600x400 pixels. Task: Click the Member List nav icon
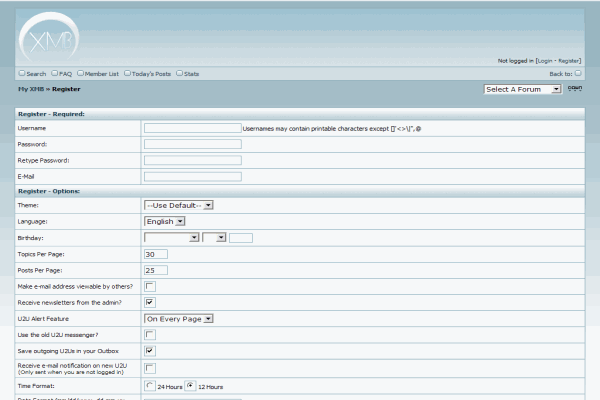[x=80, y=73]
